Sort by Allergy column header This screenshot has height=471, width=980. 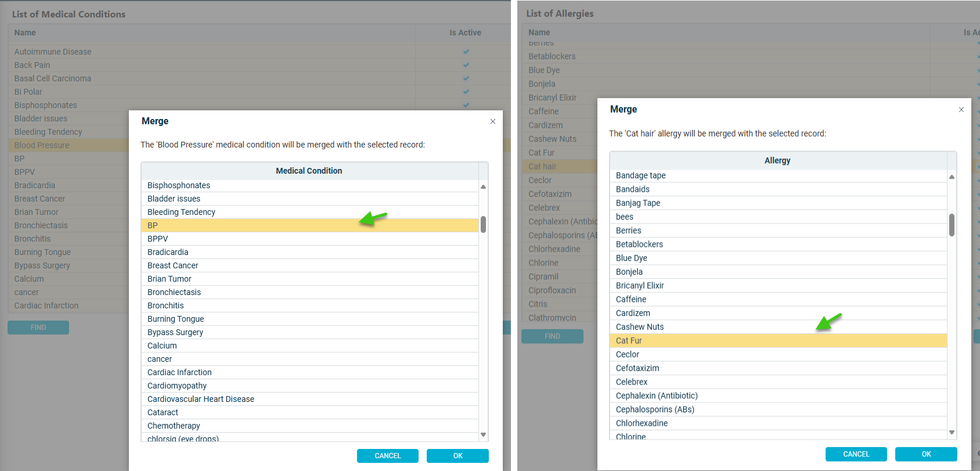click(777, 160)
